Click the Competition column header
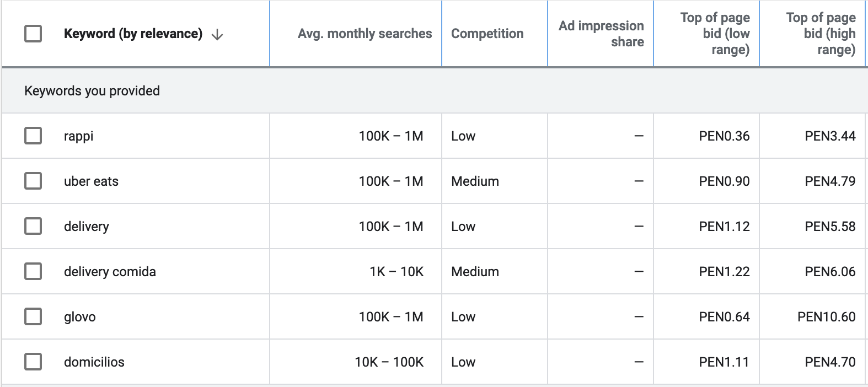The width and height of the screenshot is (868, 387). point(487,34)
